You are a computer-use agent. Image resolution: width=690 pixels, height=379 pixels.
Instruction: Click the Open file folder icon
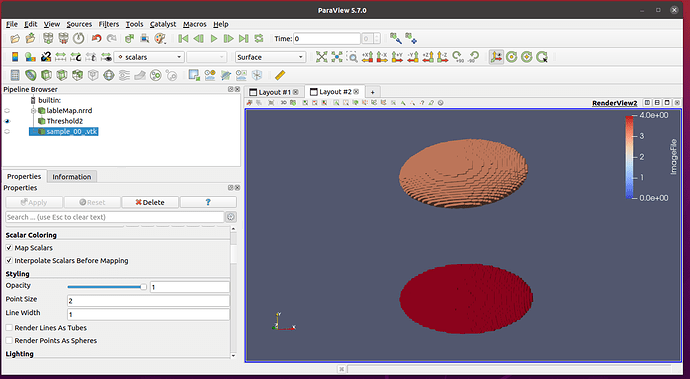15,39
